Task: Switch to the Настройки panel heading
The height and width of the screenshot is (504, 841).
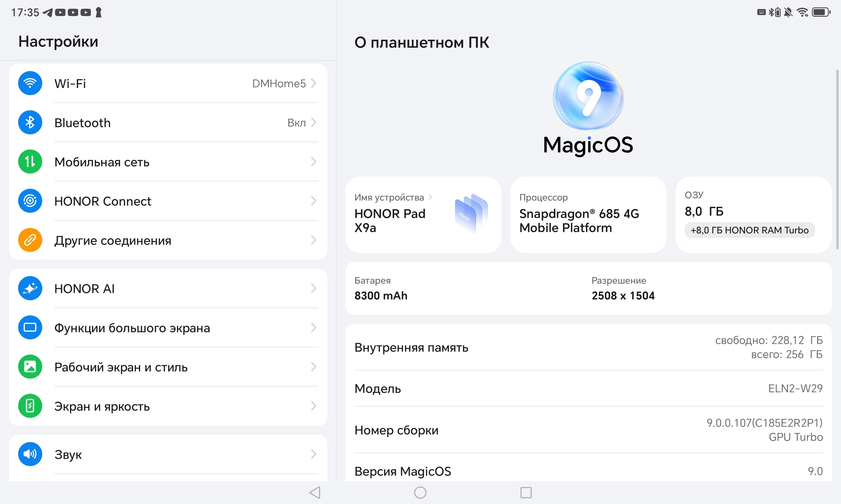Action: click(58, 42)
